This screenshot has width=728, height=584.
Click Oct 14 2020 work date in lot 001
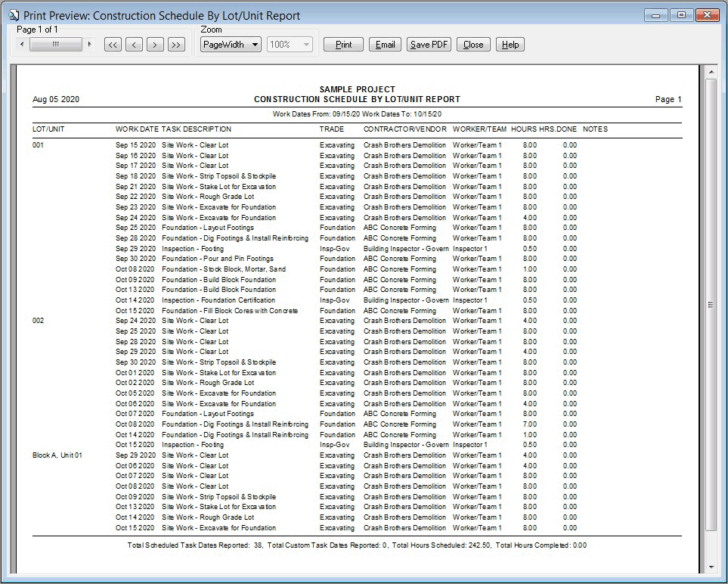click(x=135, y=300)
